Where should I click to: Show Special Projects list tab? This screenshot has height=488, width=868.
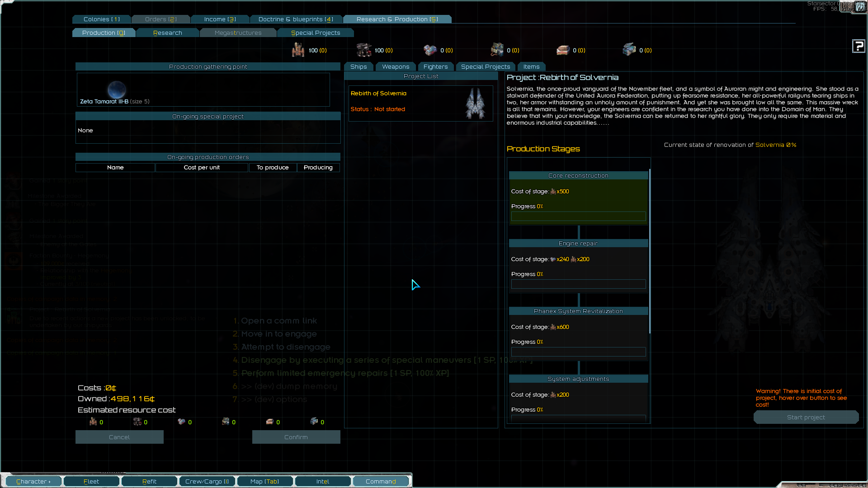[x=486, y=66]
